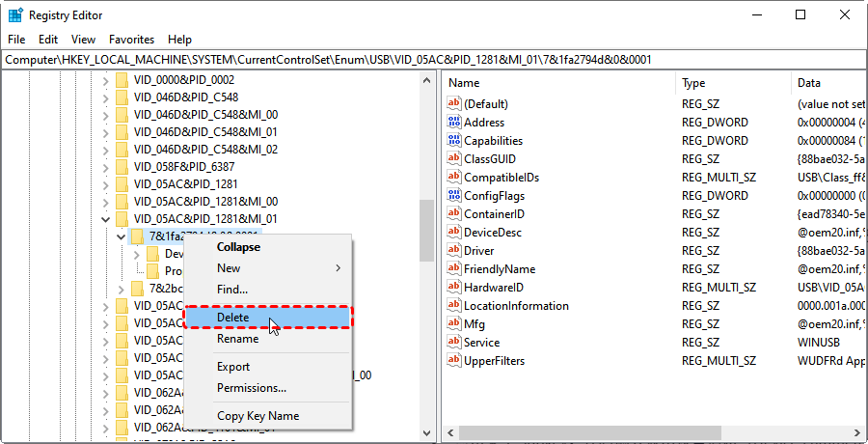The image size is (868, 444).
Task: Click the Registry Editor app icon in title bar
Action: click(15, 15)
